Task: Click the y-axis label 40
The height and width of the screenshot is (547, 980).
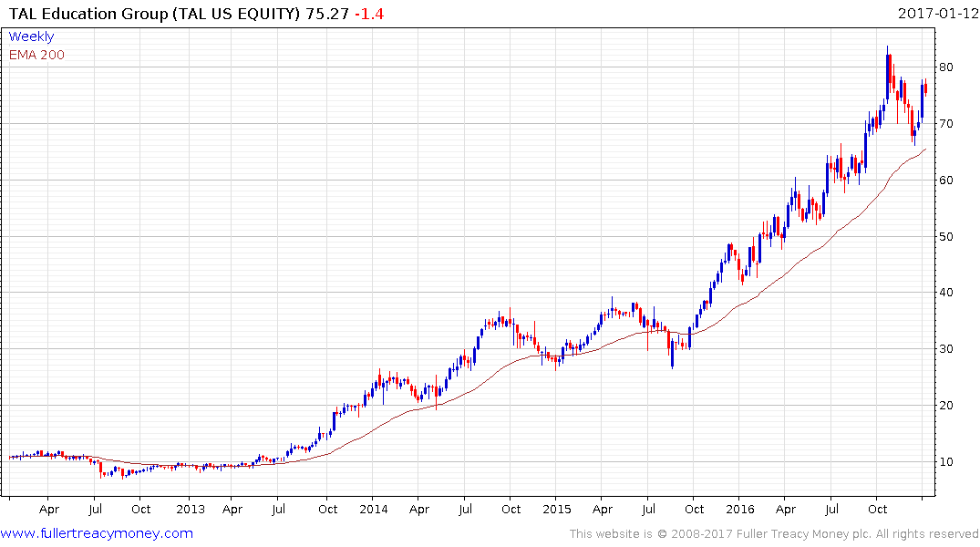Action: (945, 293)
